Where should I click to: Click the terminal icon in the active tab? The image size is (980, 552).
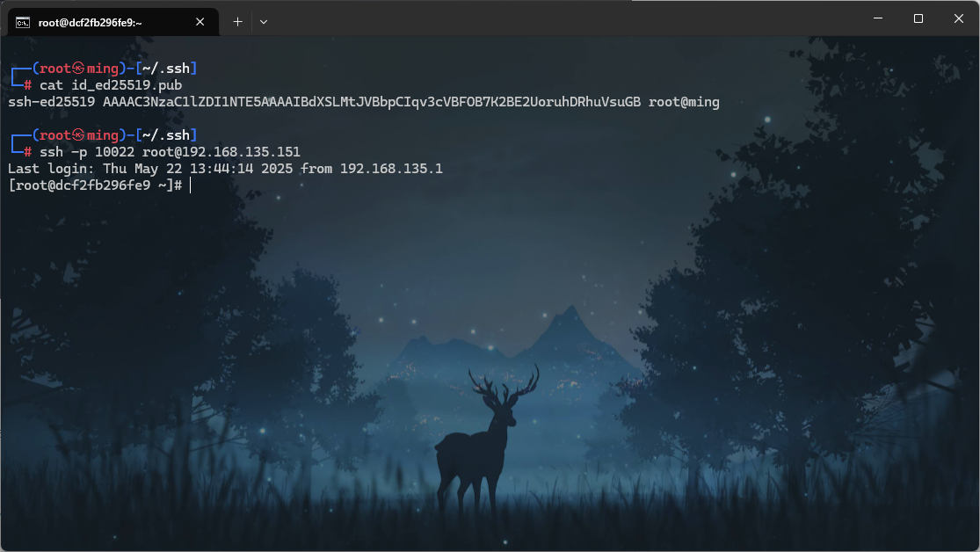pos(24,22)
